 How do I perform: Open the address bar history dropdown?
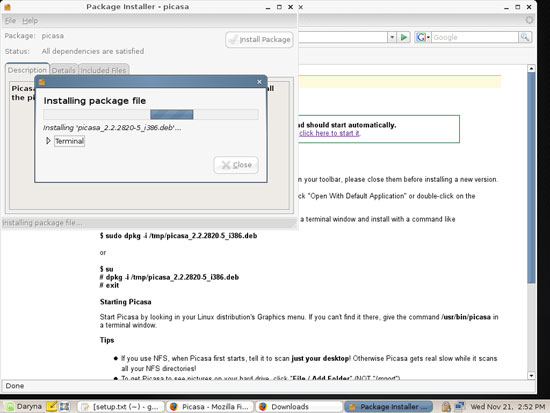pyautogui.click(x=392, y=37)
